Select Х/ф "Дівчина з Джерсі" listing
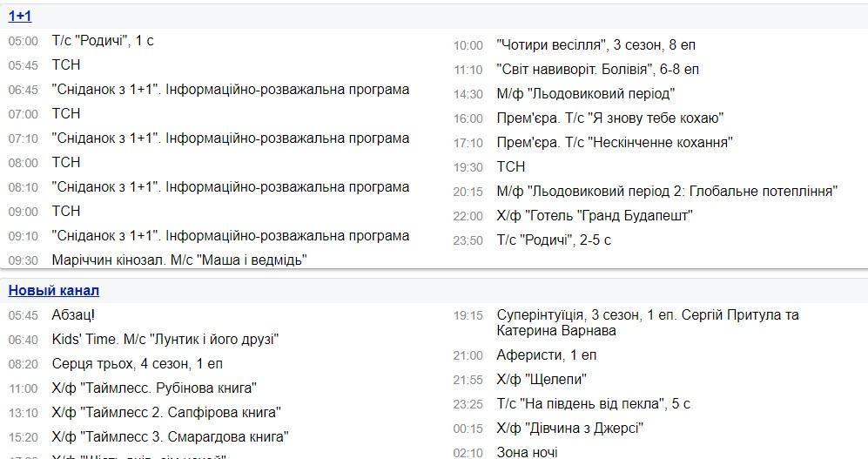This screenshot has width=868, height=459. pyautogui.click(x=570, y=428)
